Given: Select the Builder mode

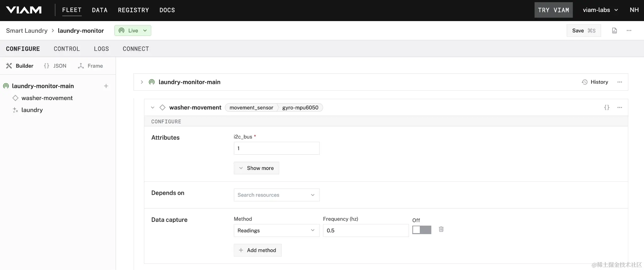Looking at the screenshot, I should 20,66.
